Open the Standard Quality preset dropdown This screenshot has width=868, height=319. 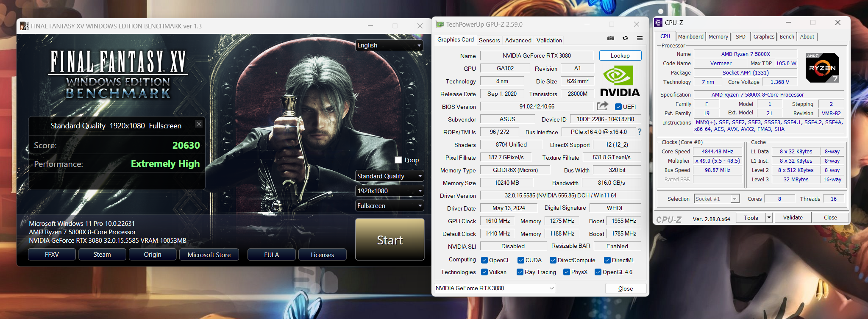[389, 176]
